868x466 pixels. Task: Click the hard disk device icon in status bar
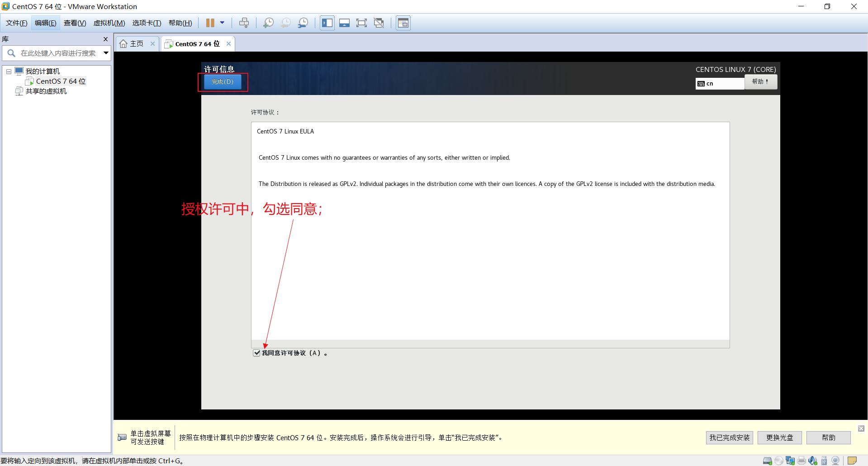(767, 461)
